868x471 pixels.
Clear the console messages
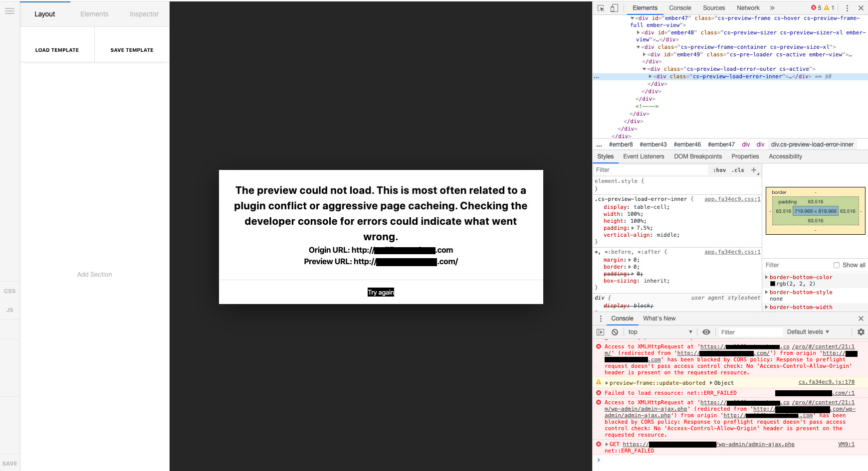coord(615,332)
